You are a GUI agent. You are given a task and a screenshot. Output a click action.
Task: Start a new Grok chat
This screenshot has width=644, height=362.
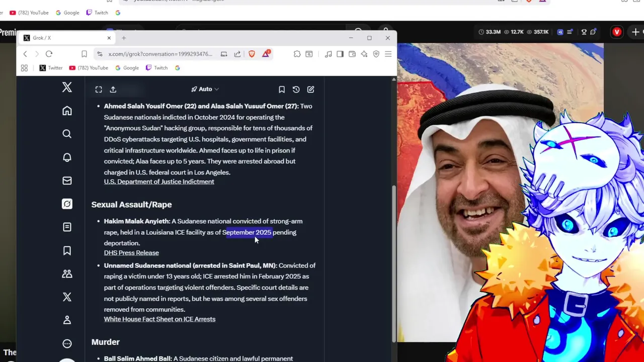point(311,89)
